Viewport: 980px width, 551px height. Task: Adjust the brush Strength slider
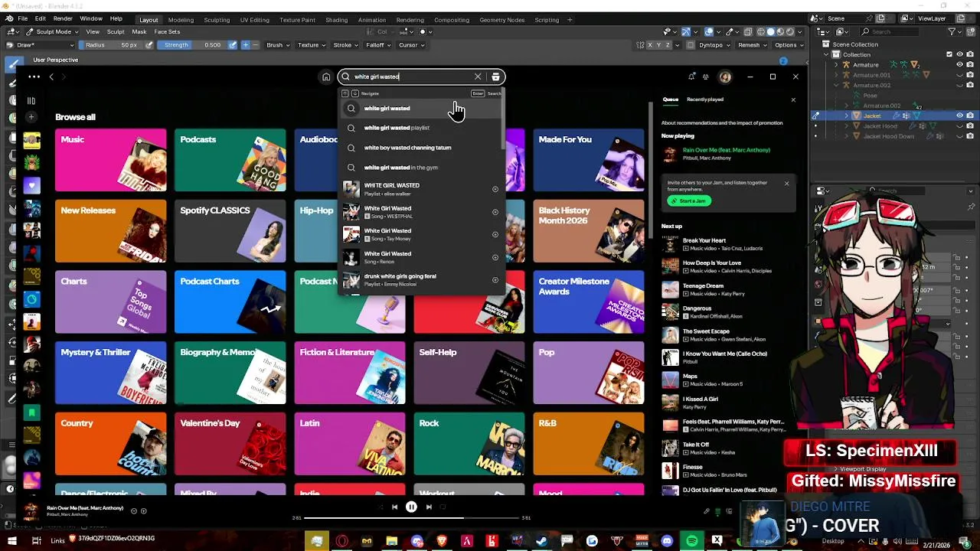(x=193, y=45)
